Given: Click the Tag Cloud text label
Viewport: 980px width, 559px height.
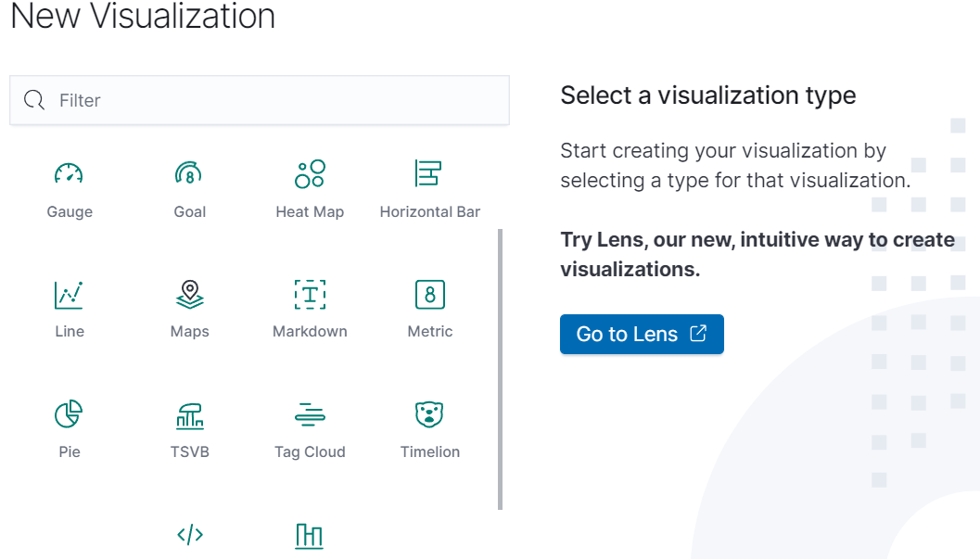Looking at the screenshot, I should pos(310,452).
